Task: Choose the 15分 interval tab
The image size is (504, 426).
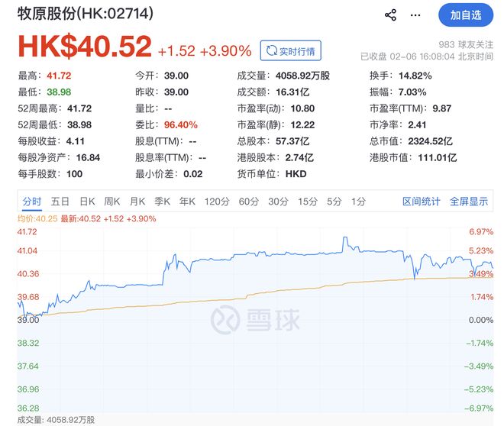Action: point(308,202)
